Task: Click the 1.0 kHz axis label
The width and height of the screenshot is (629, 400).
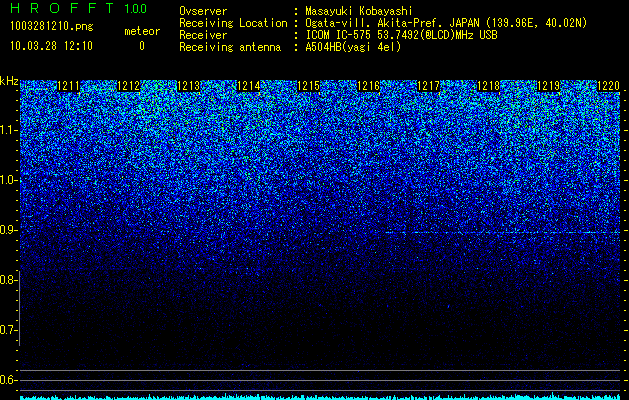Action: (8, 180)
